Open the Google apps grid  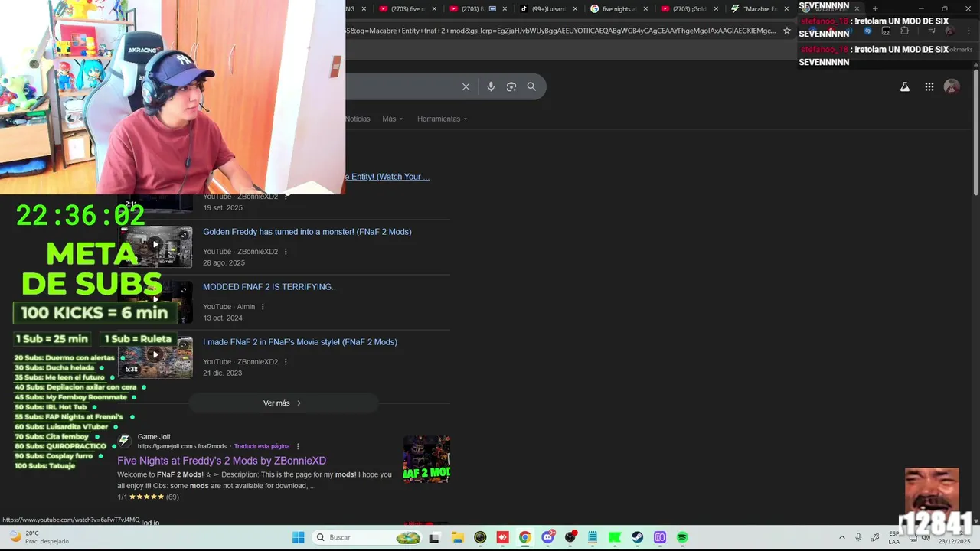(929, 86)
